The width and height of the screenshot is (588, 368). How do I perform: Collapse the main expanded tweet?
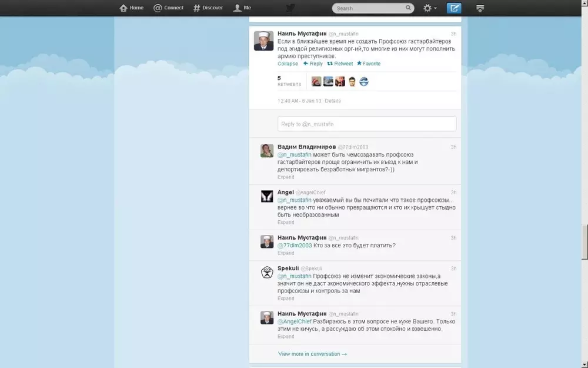coord(288,64)
